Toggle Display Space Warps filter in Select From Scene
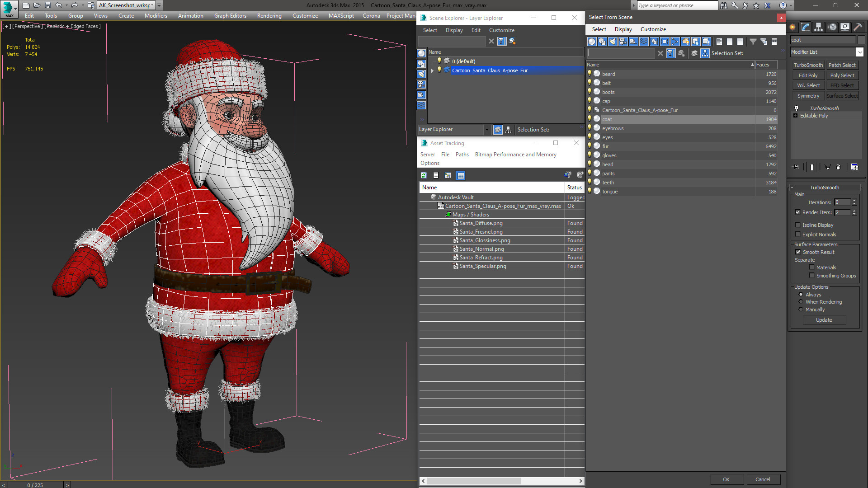This screenshot has height=488, width=868. [644, 42]
